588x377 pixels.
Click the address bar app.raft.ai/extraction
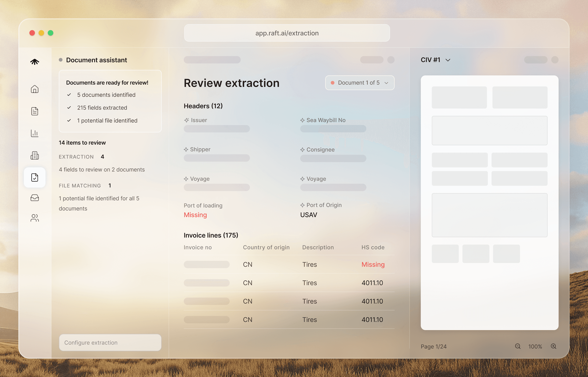tap(287, 33)
